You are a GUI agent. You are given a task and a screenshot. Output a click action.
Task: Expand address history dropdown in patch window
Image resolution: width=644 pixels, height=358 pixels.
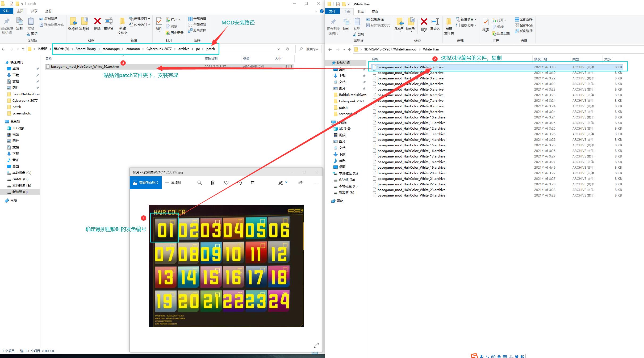coord(278,49)
